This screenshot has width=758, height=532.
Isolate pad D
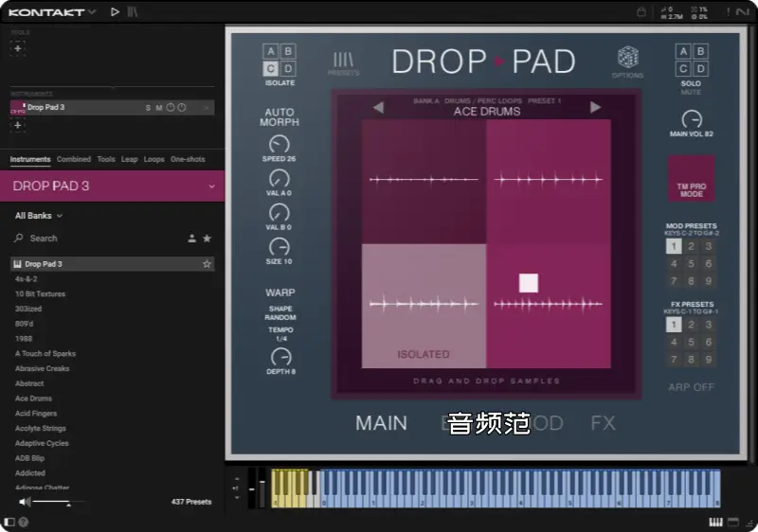288,69
